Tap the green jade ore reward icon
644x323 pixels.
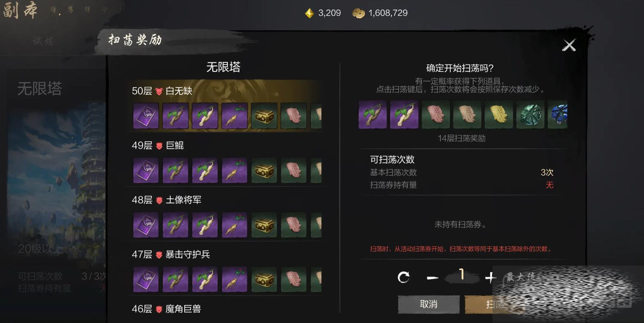point(530,115)
